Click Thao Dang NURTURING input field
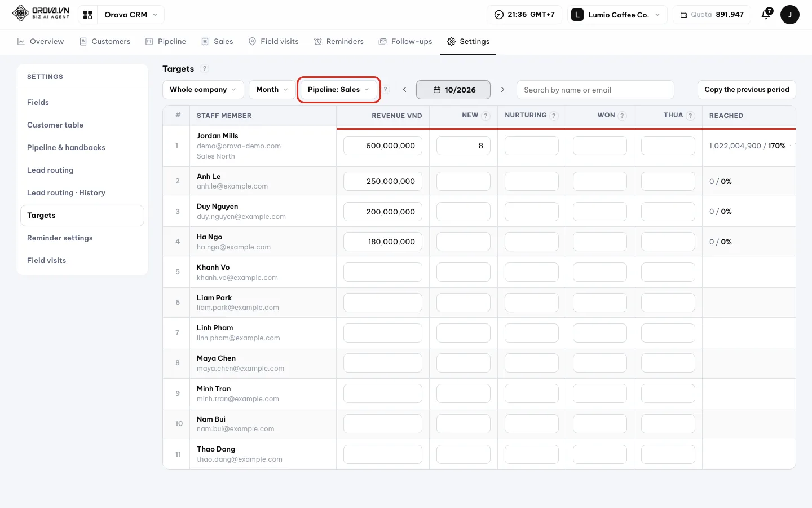The image size is (812, 508). coord(532,454)
